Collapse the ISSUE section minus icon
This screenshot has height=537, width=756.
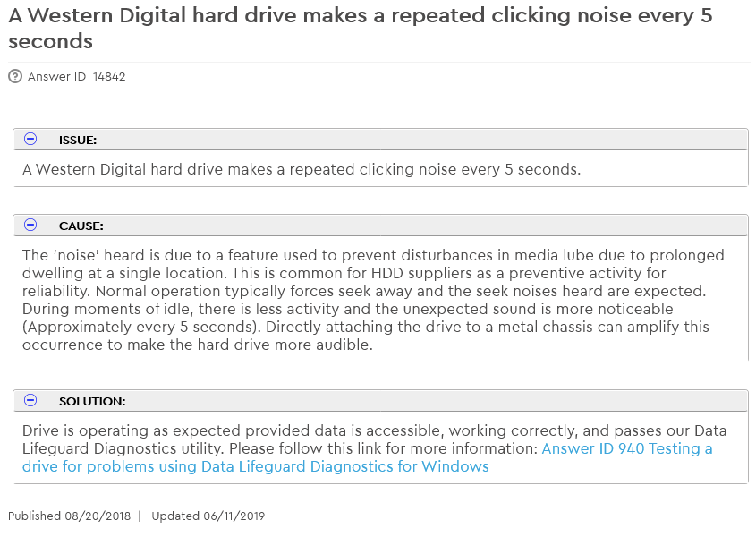coord(30,140)
